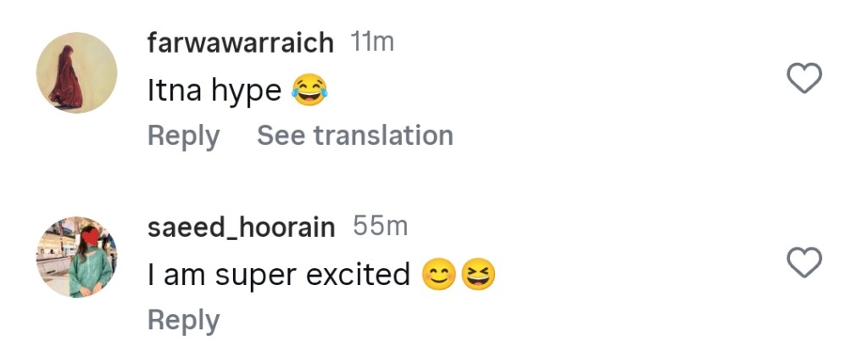Image resolution: width=868 pixels, height=364 pixels.
Task: Click the 'I am super excited' text
Action: coord(279,275)
